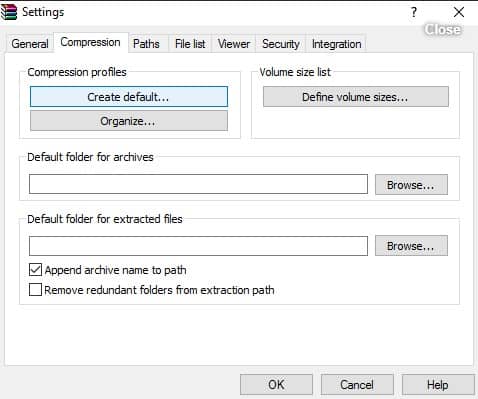Screen dimensions: 478x399
Task: Click Define volume sizes... button
Action: [x=356, y=97]
